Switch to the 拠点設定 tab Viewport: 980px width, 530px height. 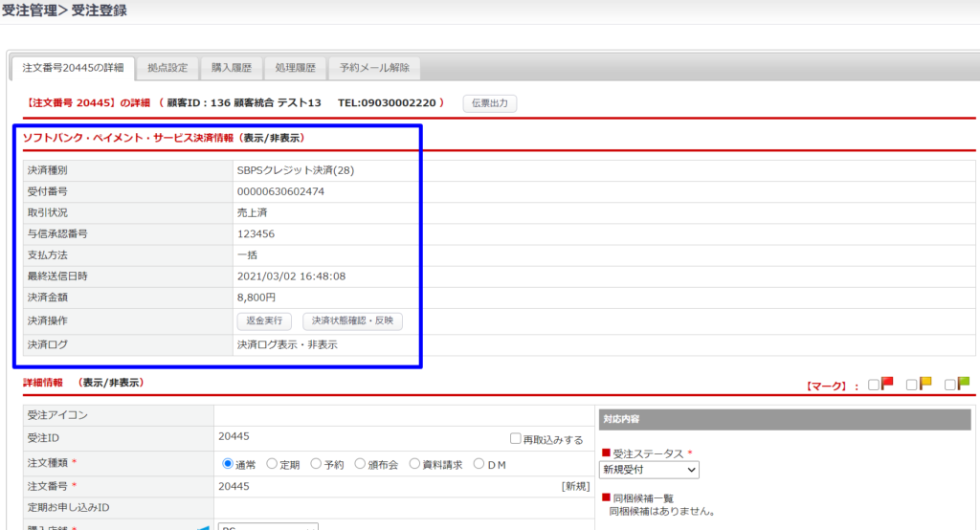167,68
